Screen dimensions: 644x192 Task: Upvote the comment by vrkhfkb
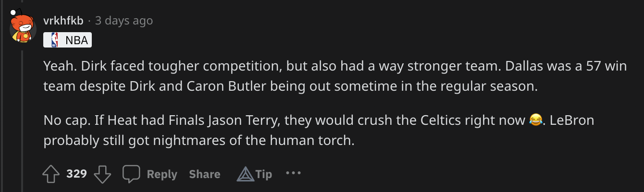(x=51, y=174)
